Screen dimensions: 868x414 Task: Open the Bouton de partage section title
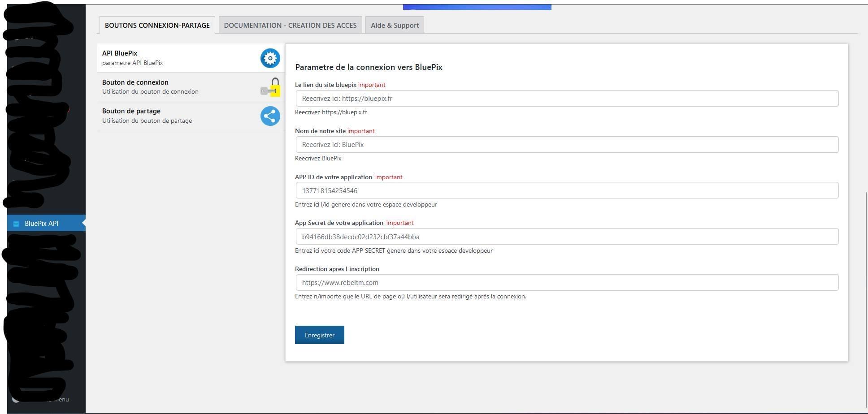tap(131, 111)
